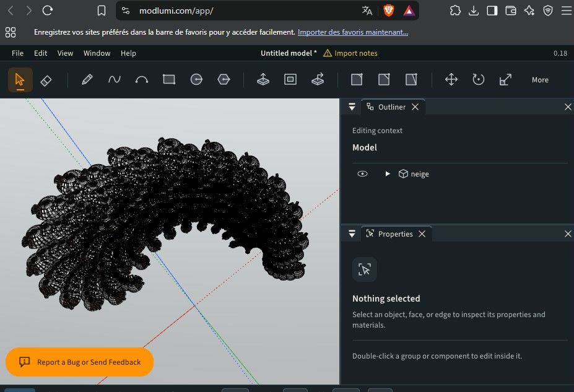This screenshot has width=574, height=392.
Task: Activate the Pencil line tool
Action: [x=87, y=79]
